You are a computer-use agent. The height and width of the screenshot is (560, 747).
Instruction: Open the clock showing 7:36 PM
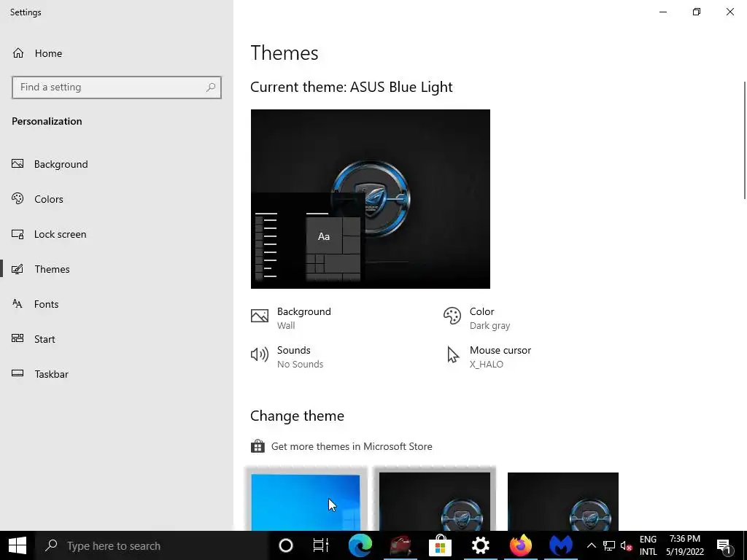point(684,545)
